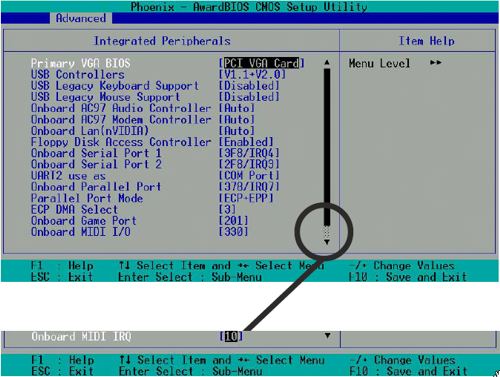Click the dotted scrollbar thumb
Viewport: 500px width, 377px height.
[x=327, y=232]
